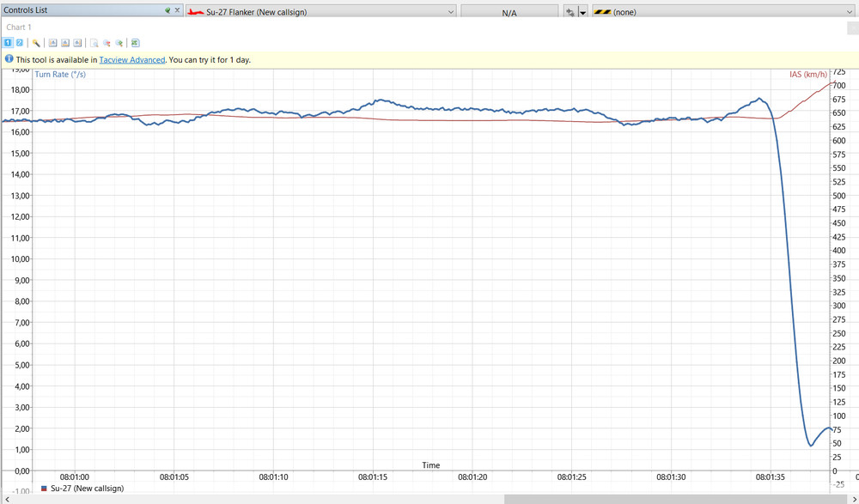Click zoom out magnifier icon
The image size is (859, 504).
107,43
